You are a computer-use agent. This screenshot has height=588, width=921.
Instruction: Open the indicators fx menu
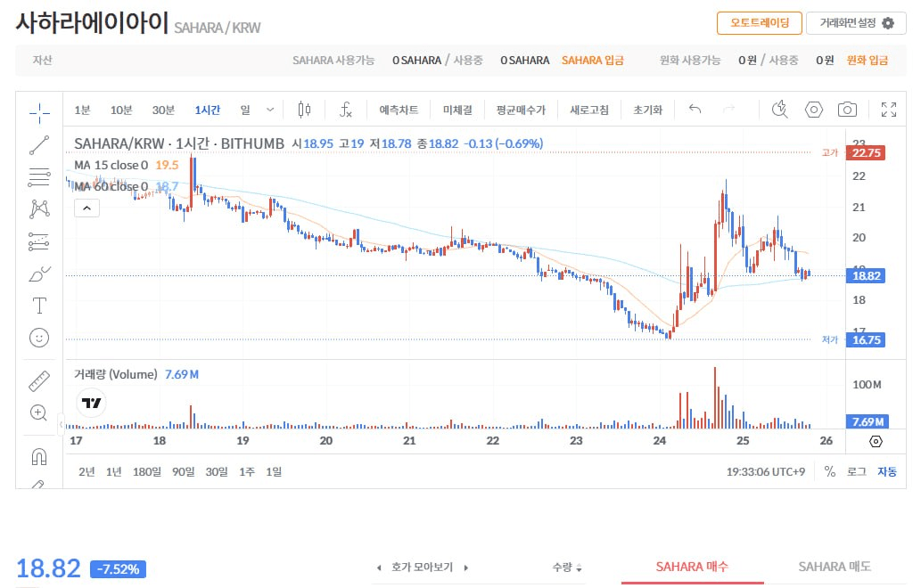[x=346, y=110]
